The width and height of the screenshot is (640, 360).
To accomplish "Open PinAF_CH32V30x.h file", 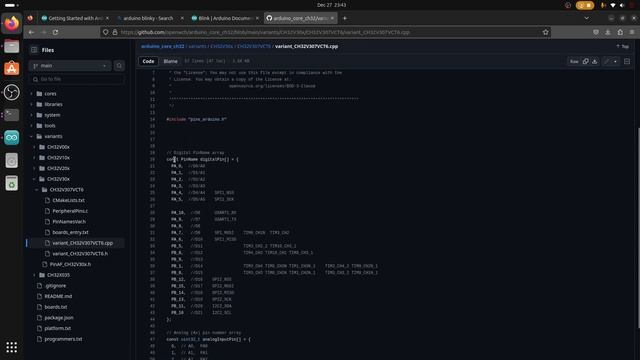I will [x=70, y=264].
